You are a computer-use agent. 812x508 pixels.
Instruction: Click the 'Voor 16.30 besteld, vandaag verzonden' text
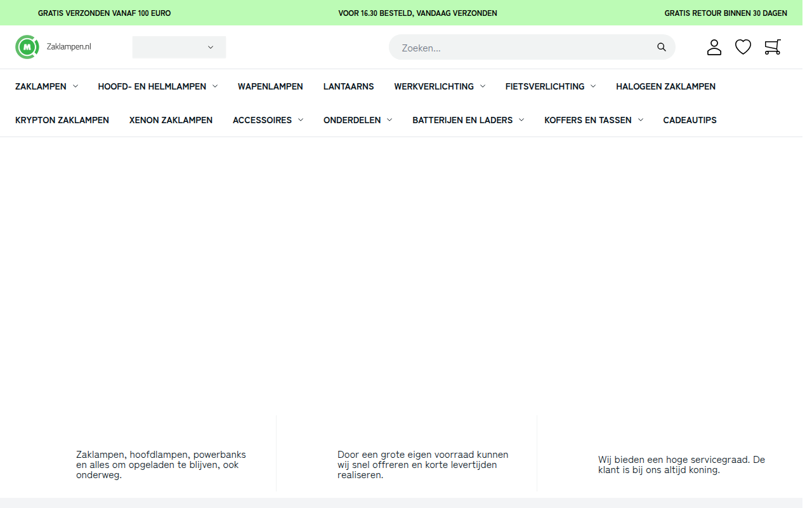417,13
